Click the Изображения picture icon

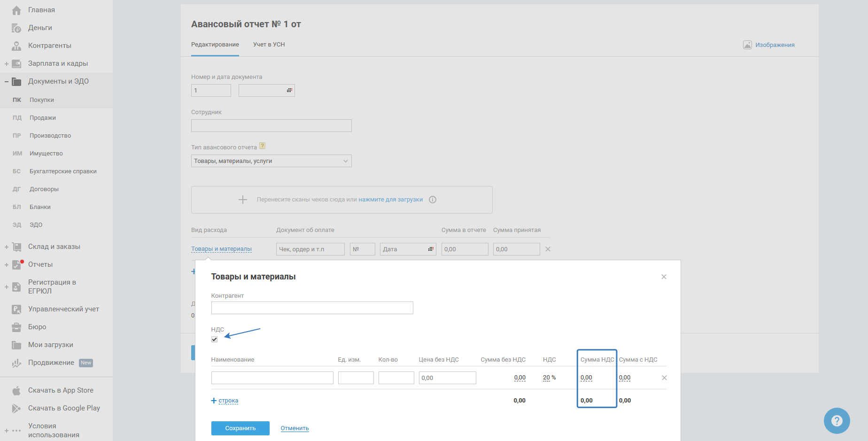pyautogui.click(x=747, y=45)
